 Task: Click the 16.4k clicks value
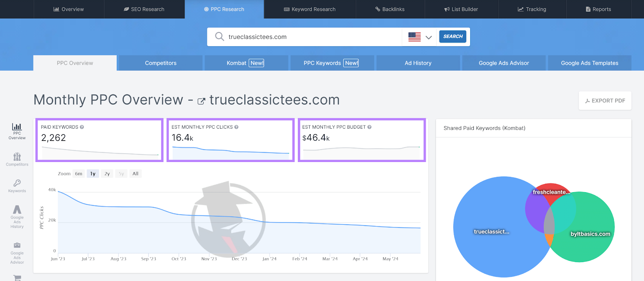click(x=182, y=138)
